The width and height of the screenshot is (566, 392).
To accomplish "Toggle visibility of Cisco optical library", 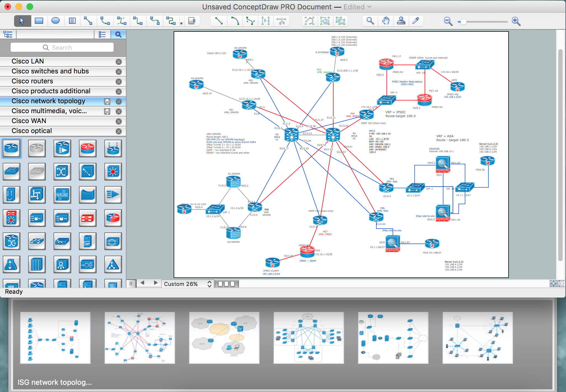I will (120, 130).
